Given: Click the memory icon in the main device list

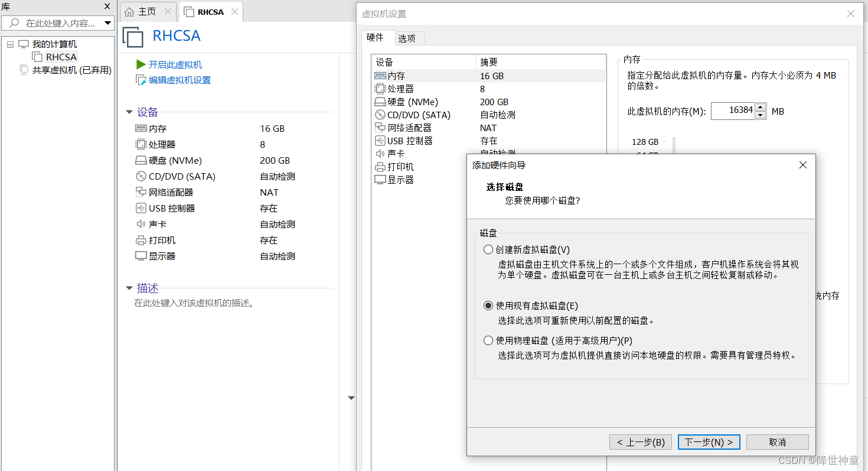Looking at the screenshot, I should click(x=141, y=128).
